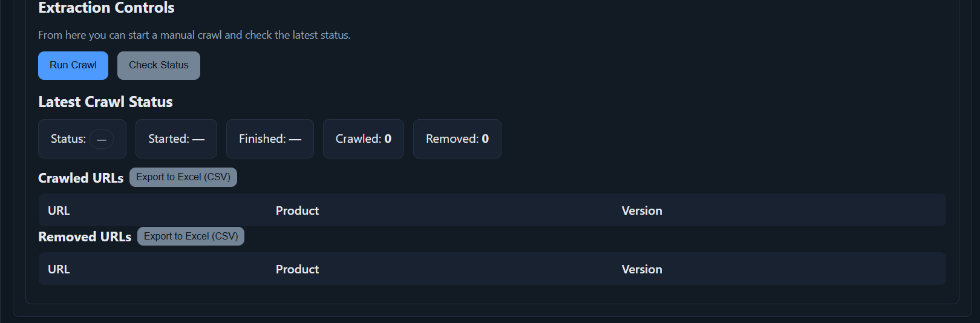Click the Removed URLs section title

click(x=85, y=237)
